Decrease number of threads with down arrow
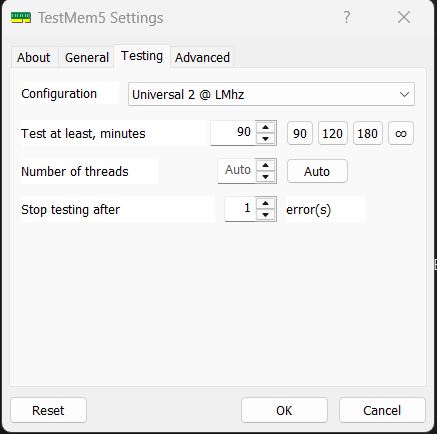The height and width of the screenshot is (434, 437). (266, 177)
